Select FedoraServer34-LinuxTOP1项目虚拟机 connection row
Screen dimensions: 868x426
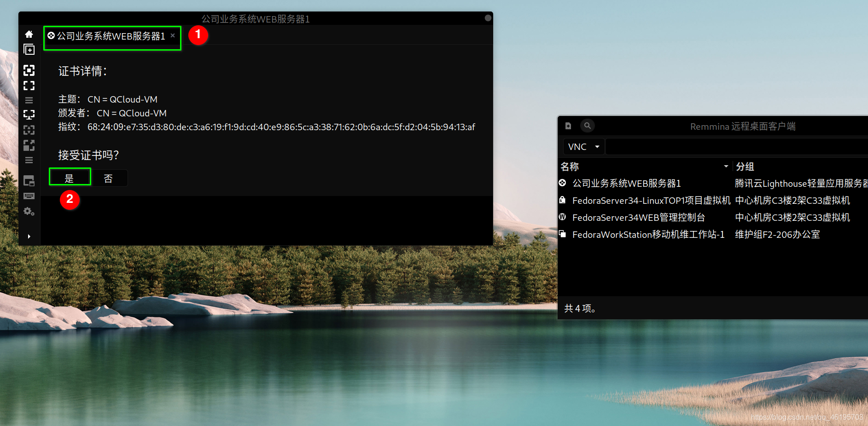[x=713, y=201]
